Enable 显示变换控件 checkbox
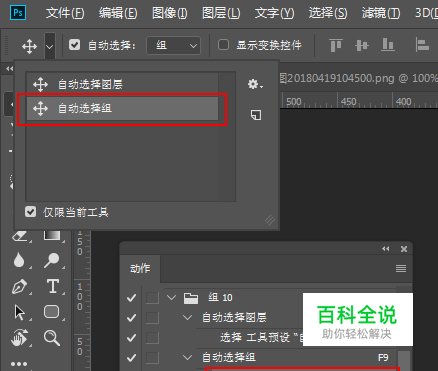Screen dimensions: 438x371 (x=223, y=45)
